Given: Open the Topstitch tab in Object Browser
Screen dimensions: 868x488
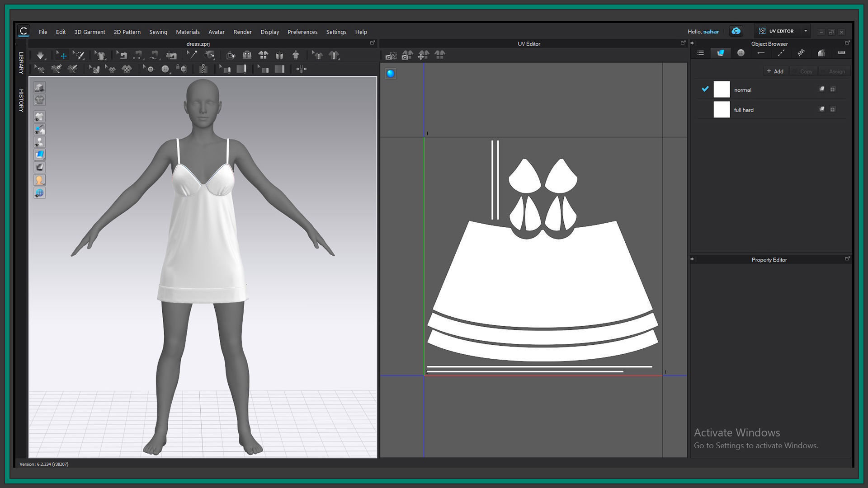Looking at the screenshot, I should pos(781,53).
